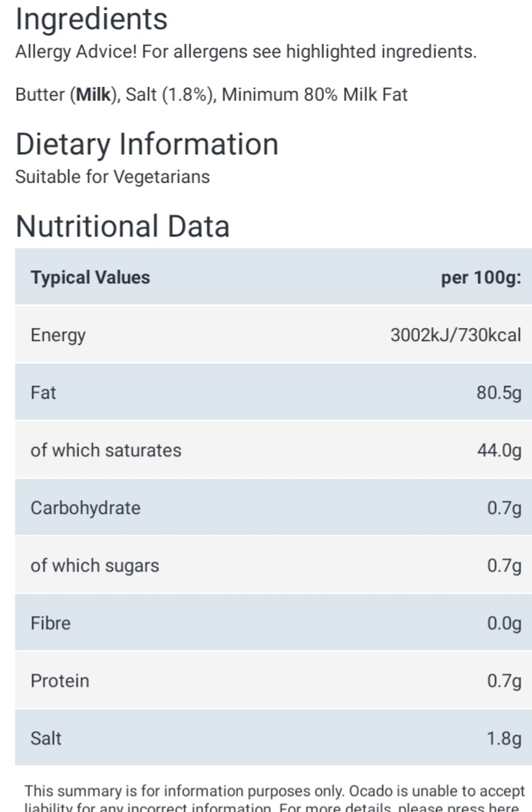Select the Allergy Advice notice text
This screenshot has width=532, height=812.
pos(246,51)
